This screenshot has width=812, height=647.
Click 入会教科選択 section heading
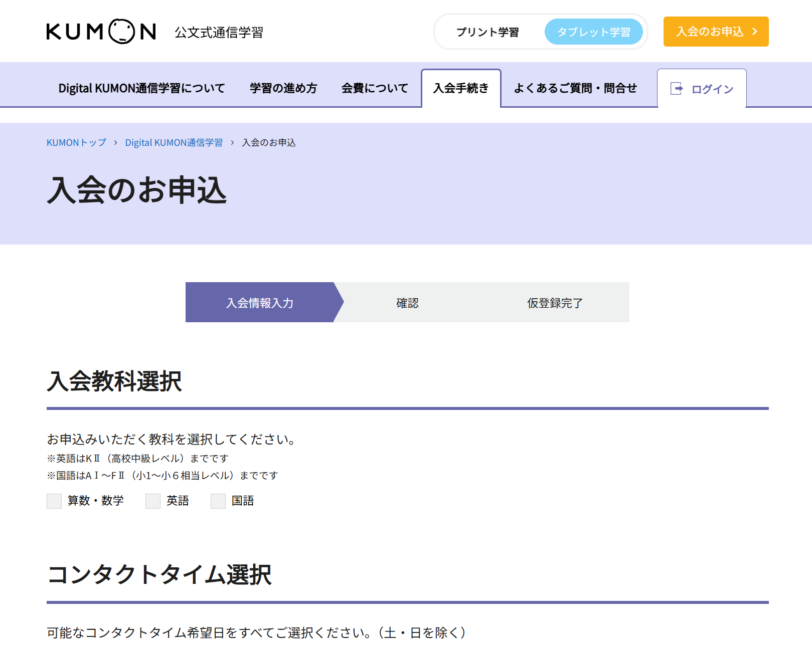(114, 381)
